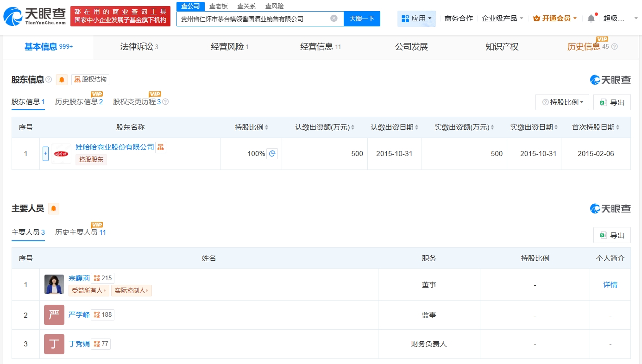
Task: Expand the 娃哈哈商业 shareholder row with plus
Action: 45,154
